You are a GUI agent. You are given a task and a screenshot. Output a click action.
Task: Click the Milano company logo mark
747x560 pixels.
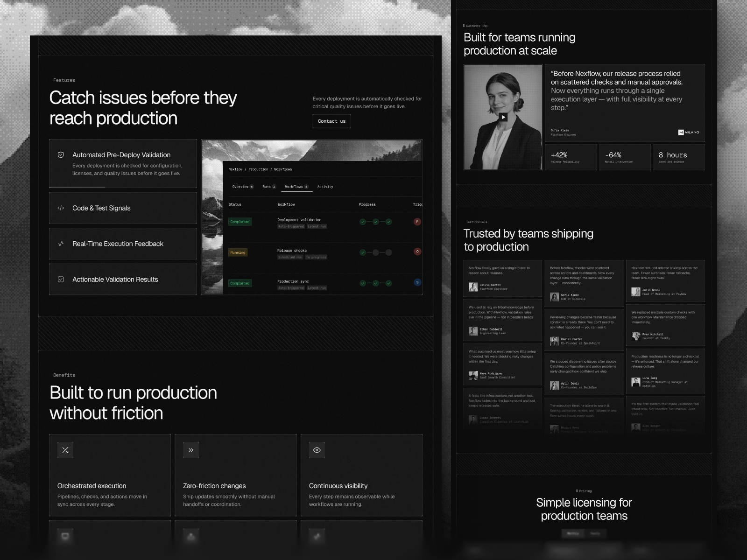tap(682, 132)
